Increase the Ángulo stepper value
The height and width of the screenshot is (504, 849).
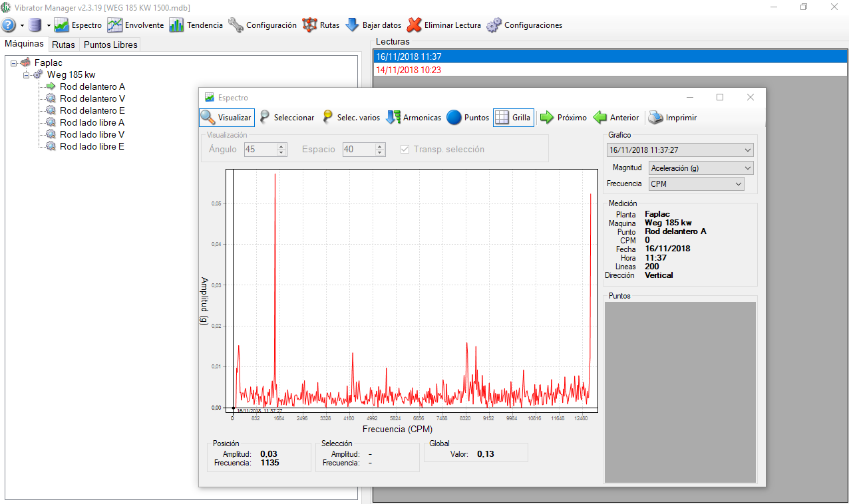pos(281,146)
